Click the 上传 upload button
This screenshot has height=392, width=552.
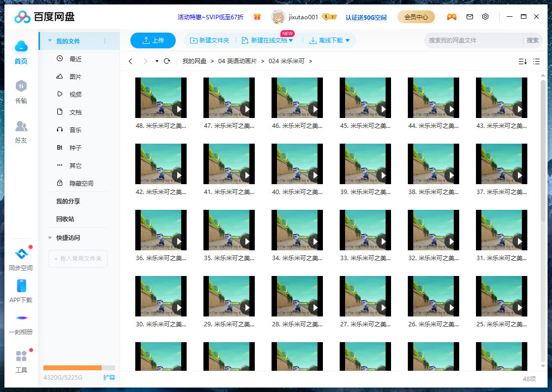[x=153, y=40]
